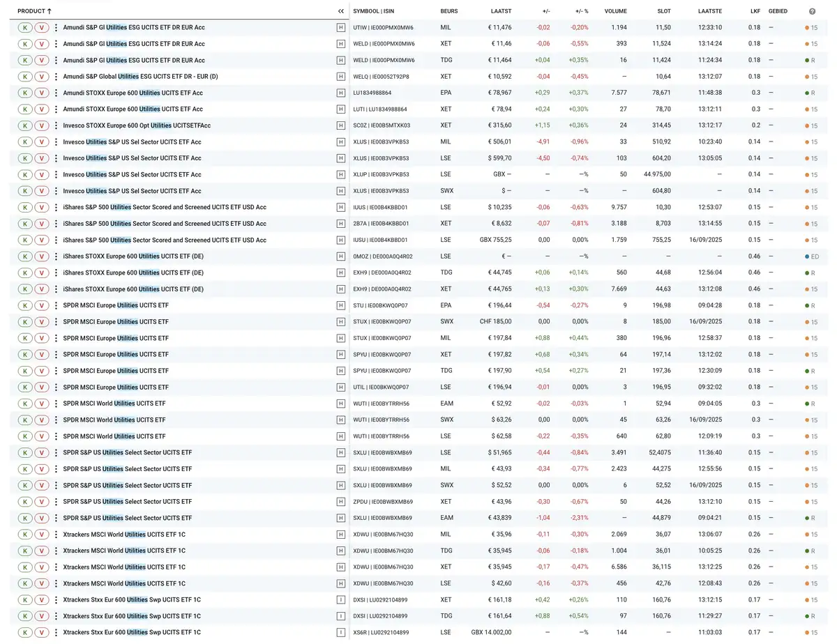Open three-dot menu on the UTIW MIL row
This screenshot has width=837, height=644.
point(56,27)
